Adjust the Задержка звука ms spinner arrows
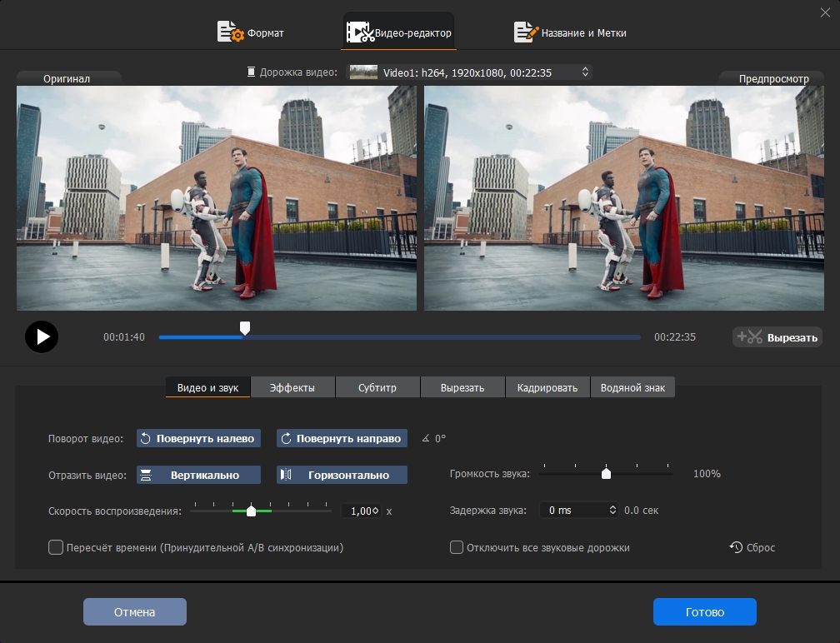 tap(613, 510)
